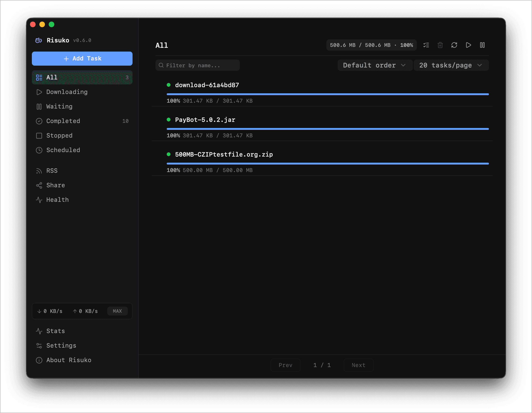This screenshot has width=532, height=413.
Task: Select the download-61a4bd87 task name
Action: pyautogui.click(x=207, y=85)
